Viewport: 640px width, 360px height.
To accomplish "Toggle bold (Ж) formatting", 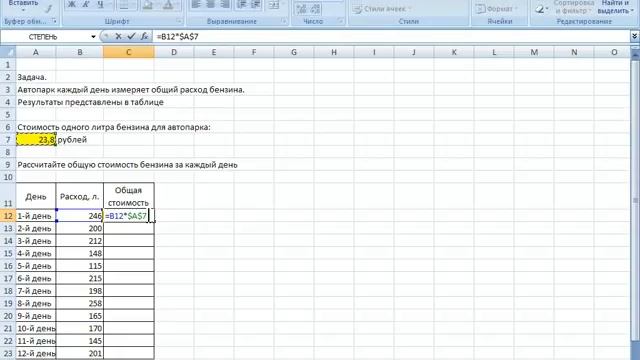I will tap(71, 5).
